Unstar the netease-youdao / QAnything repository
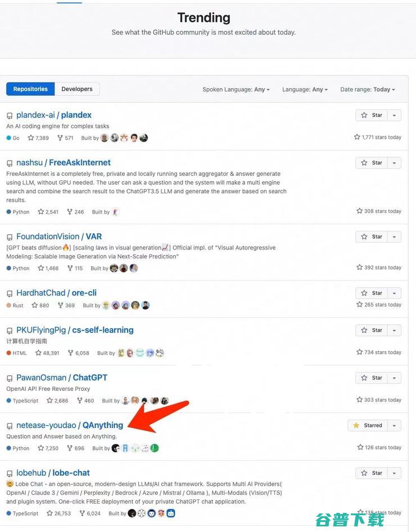The height and width of the screenshot is (532, 416). [368, 425]
